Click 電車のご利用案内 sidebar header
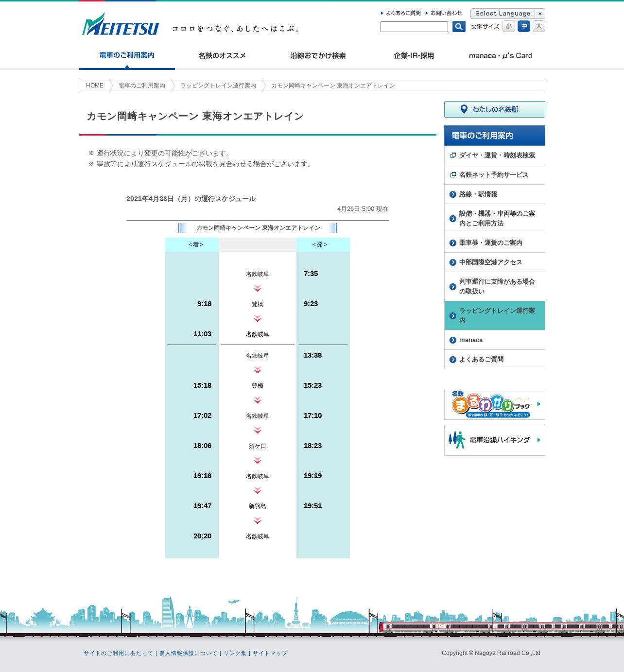This screenshot has height=672, width=624. click(x=495, y=136)
